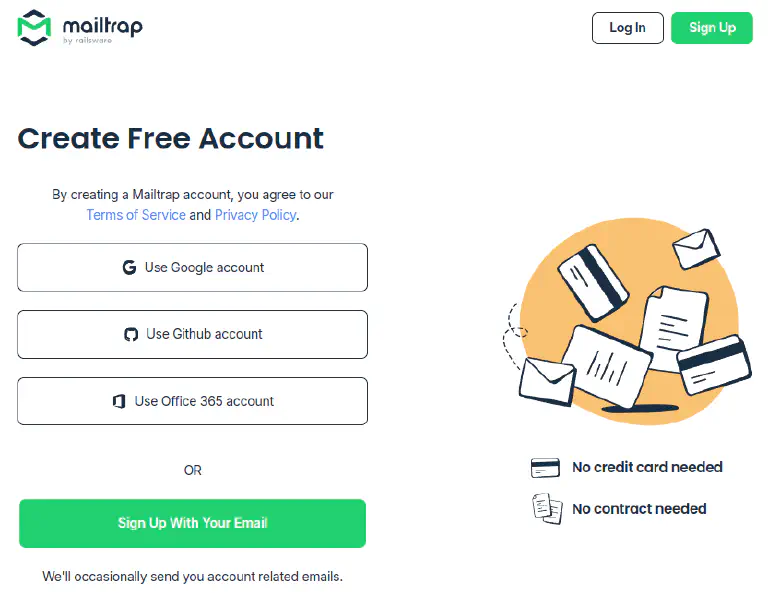768x607 pixels.
Task: Click the Github octocat icon
Action: coord(130,334)
